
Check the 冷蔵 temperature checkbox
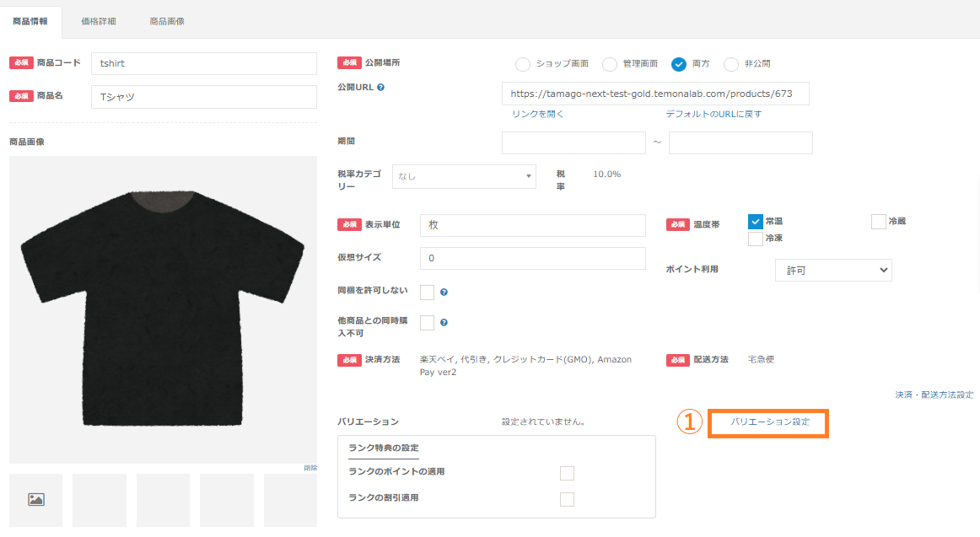click(x=878, y=222)
